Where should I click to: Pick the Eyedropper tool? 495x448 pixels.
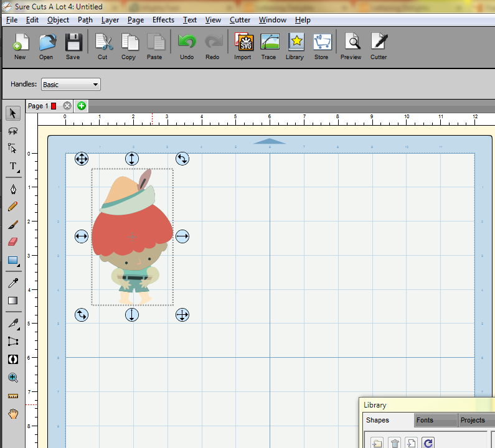13,283
